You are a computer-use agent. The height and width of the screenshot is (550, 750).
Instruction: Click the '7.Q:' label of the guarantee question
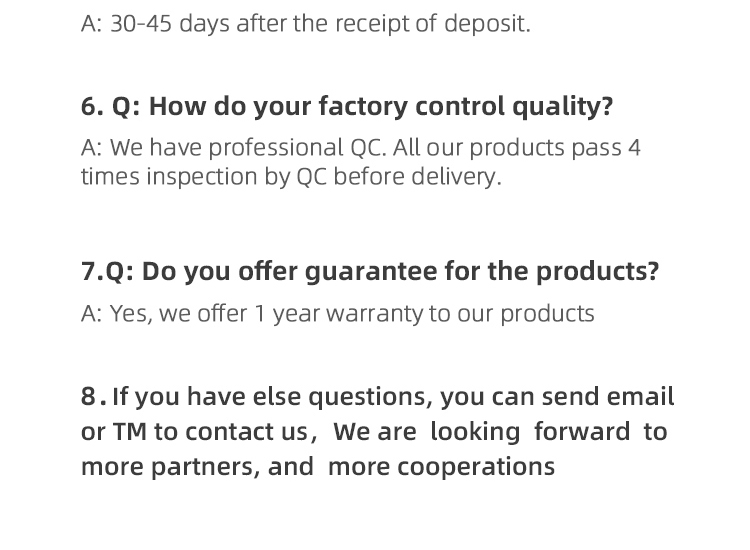[x=108, y=272]
